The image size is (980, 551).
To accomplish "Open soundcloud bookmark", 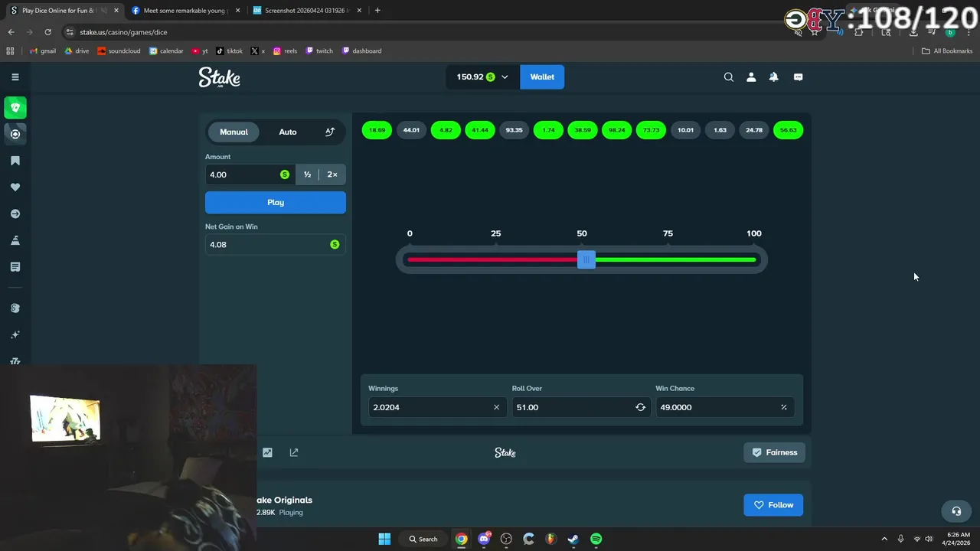I will click(x=119, y=51).
